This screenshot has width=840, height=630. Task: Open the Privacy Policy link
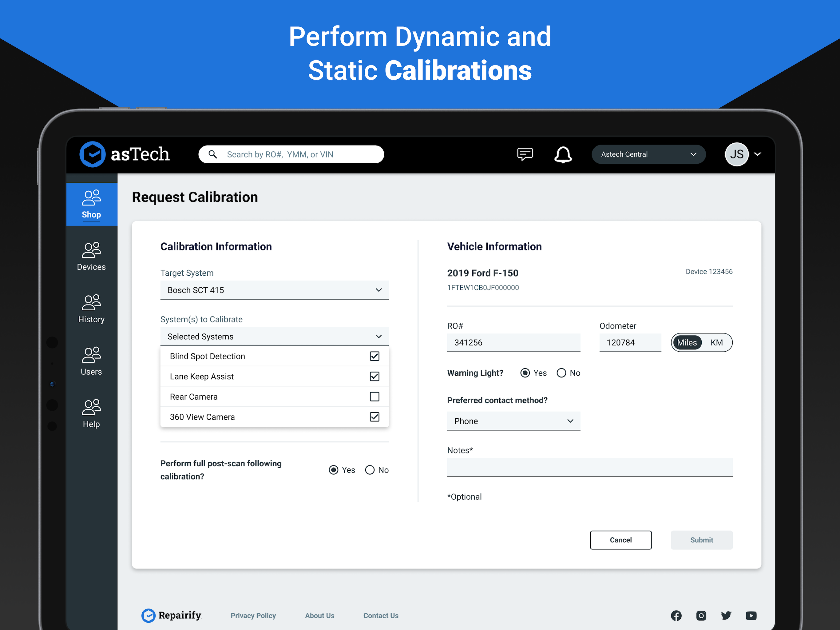253,616
